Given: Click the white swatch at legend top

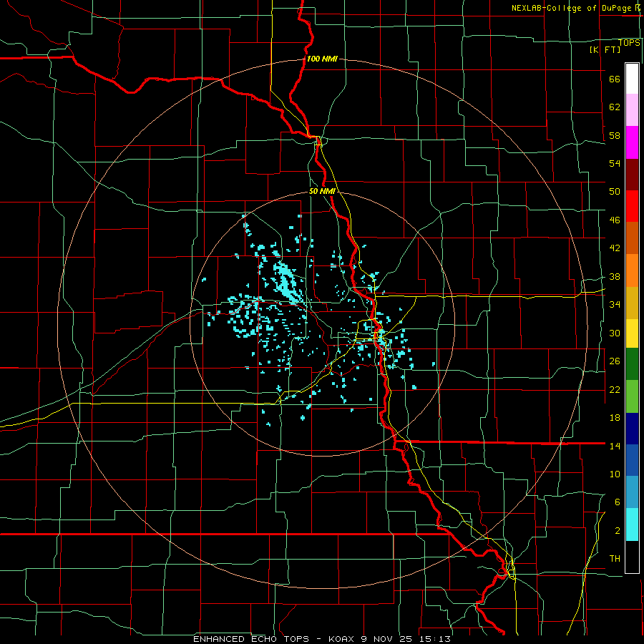Looking at the screenshot, I should point(632,79).
